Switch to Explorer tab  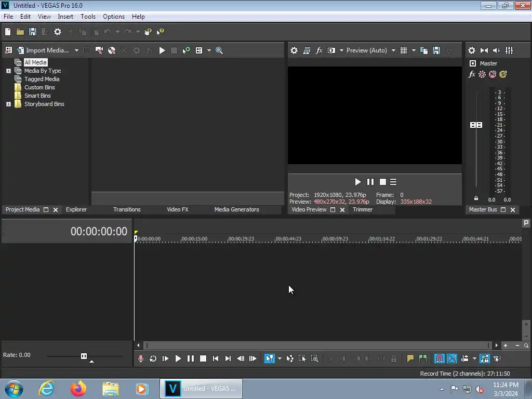[x=76, y=210]
